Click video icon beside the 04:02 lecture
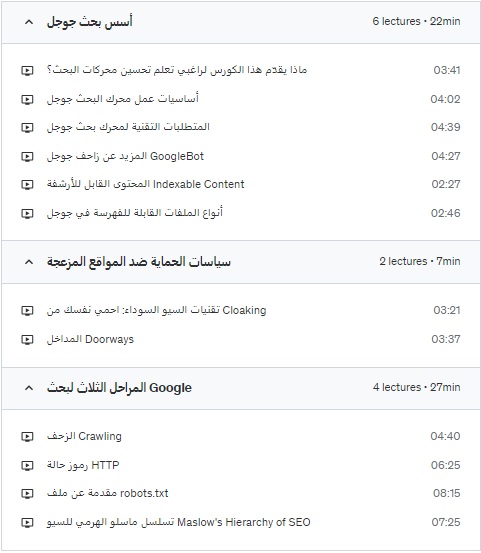This screenshot has width=481, height=553. 27,99
